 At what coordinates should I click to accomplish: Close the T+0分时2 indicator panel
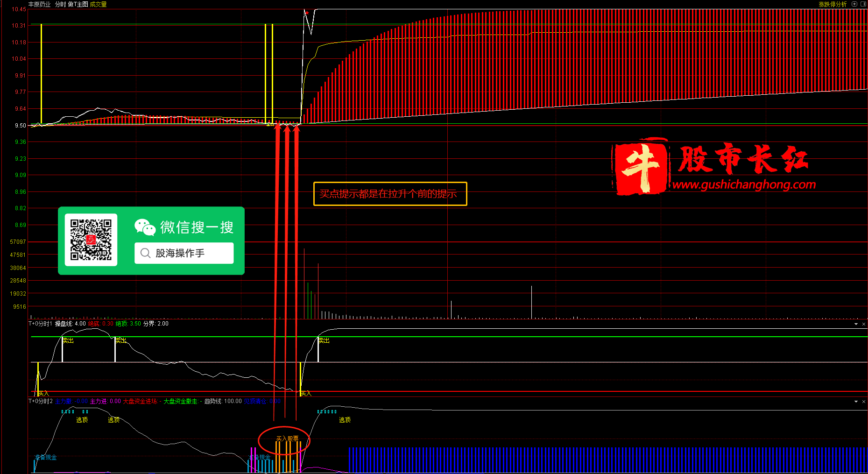(864, 401)
